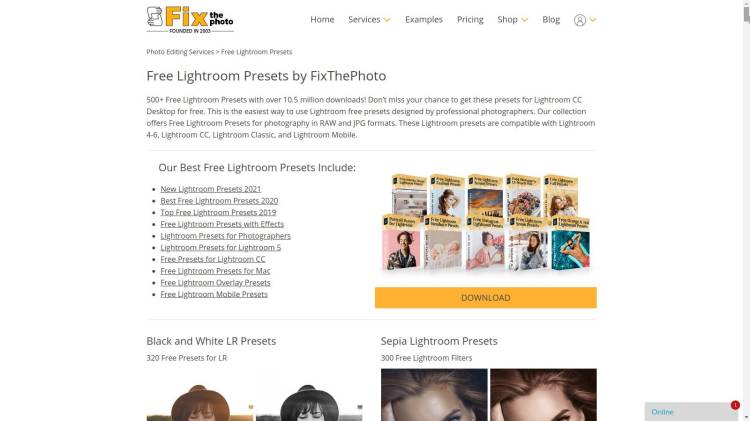Follow Lightroom Presets for Photographers link
This screenshot has height=421, width=750.
point(225,236)
